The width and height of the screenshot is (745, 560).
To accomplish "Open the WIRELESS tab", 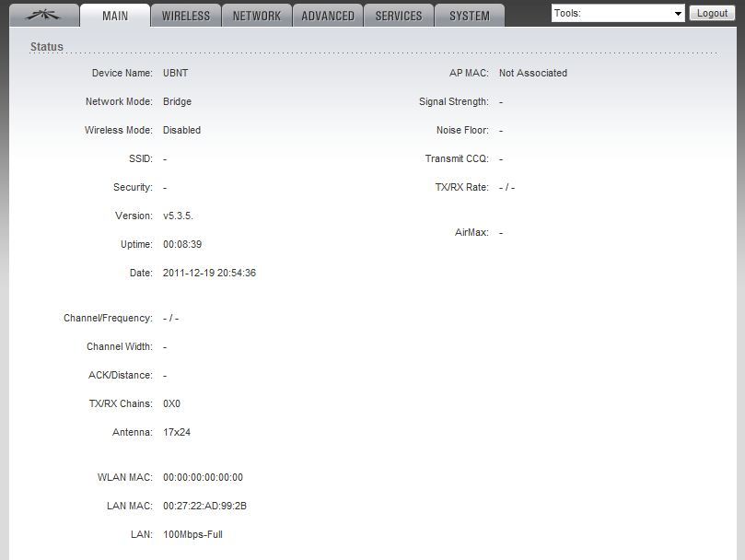I will (186, 16).
